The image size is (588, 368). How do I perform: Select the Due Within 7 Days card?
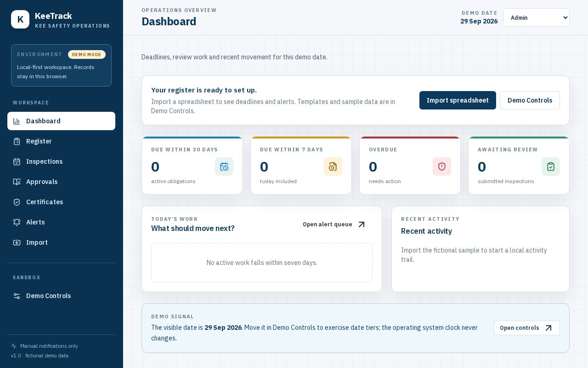301,165
